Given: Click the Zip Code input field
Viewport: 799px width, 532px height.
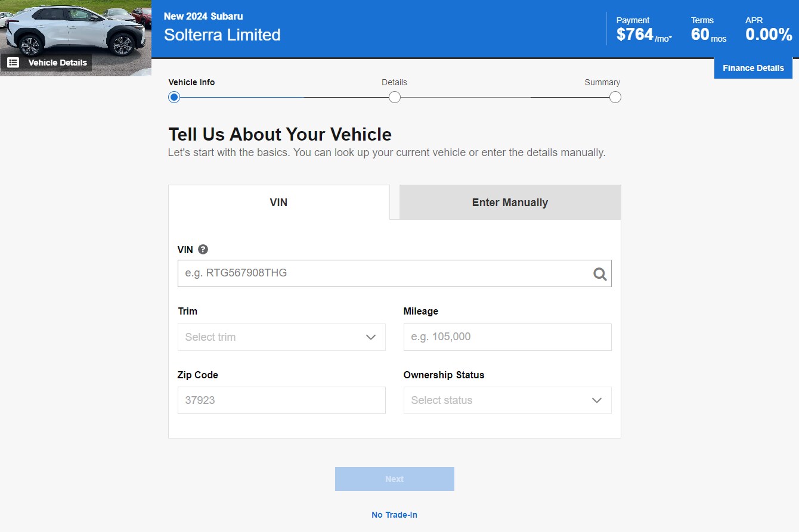Looking at the screenshot, I should pyautogui.click(x=281, y=400).
